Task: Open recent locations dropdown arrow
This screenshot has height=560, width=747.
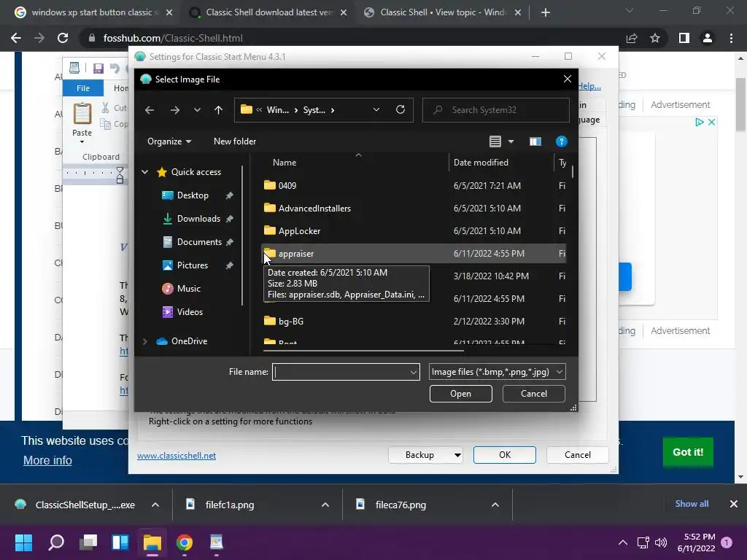Action: (x=197, y=110)
